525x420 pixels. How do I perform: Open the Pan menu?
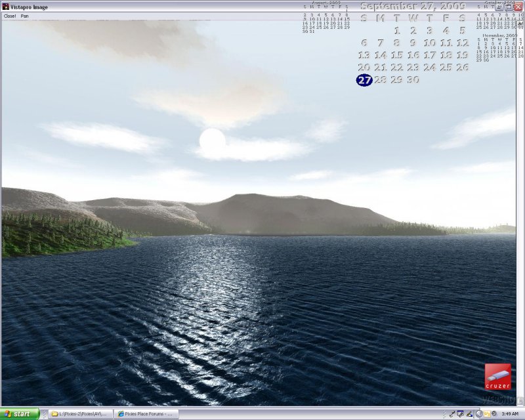25,16
